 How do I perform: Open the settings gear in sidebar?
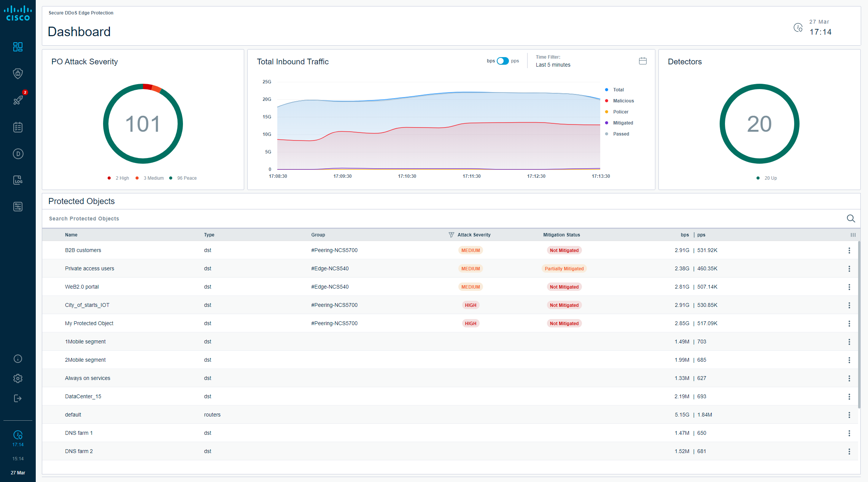click(18, 378)
